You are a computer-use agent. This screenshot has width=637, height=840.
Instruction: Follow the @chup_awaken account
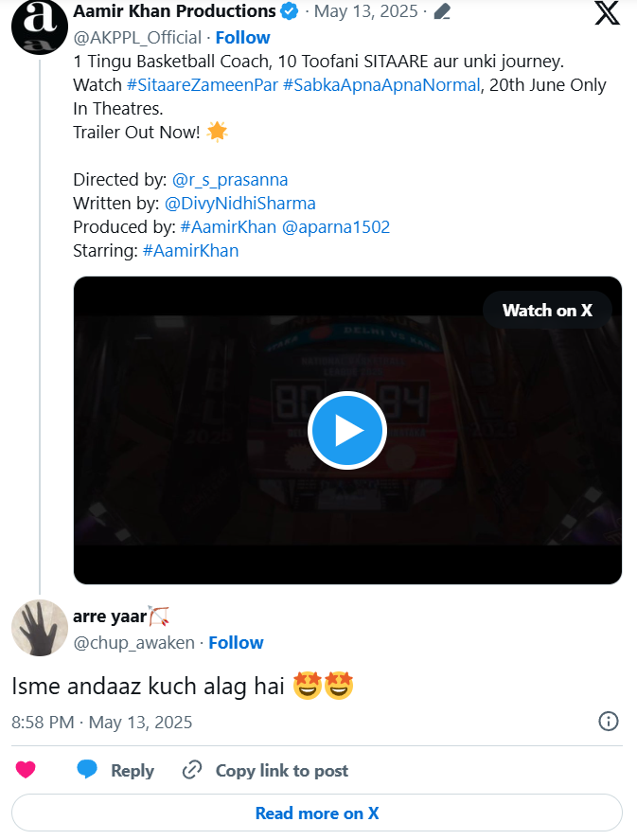coord(236,643)
